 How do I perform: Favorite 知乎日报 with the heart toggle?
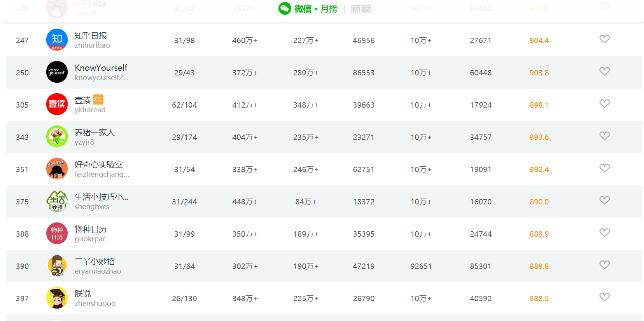pyautogui.click(x=604, y=39)
